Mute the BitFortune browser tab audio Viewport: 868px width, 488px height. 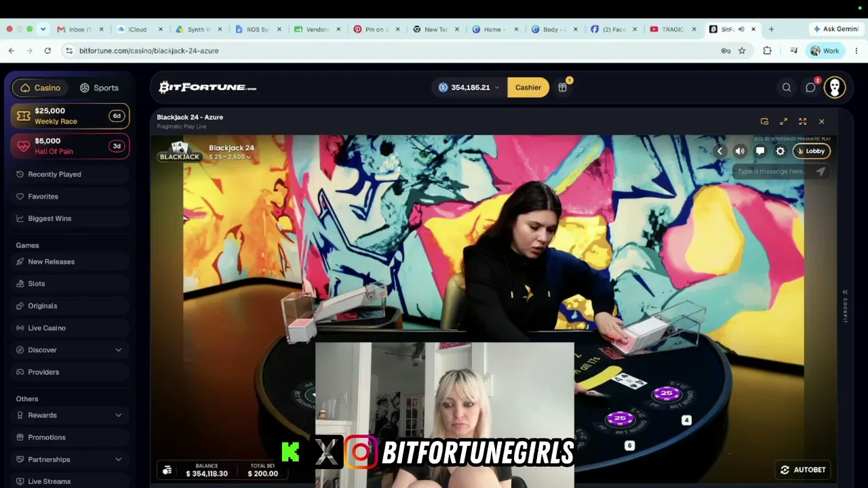(x=741, y=29)
